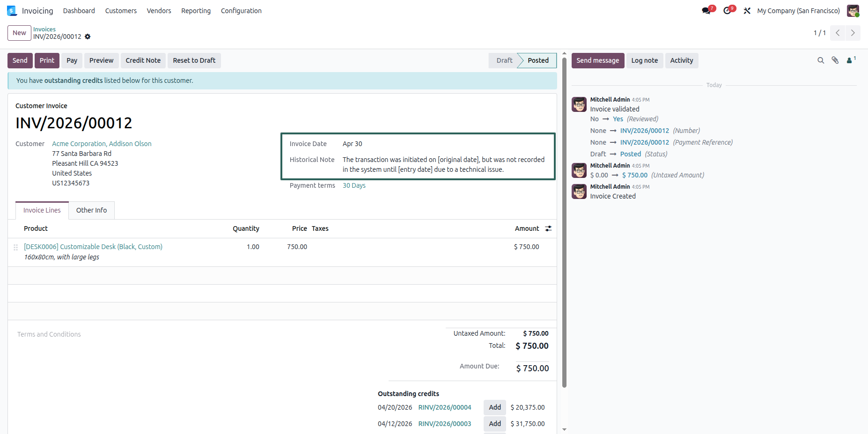Viewport: 868px width, 434px height.
Task: Select the Invoice Lines tab
Action: (42, 210)
